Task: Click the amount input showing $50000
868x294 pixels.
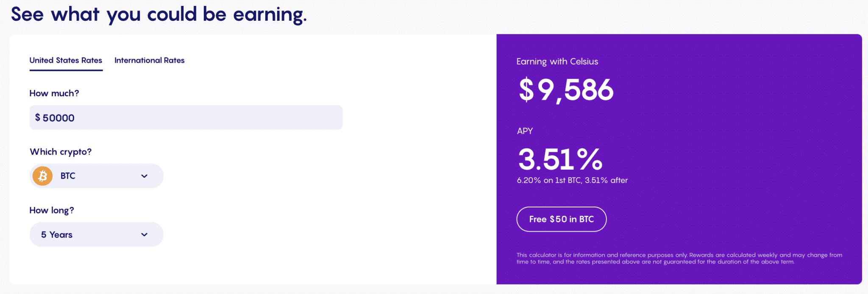Action: point(186,118)
